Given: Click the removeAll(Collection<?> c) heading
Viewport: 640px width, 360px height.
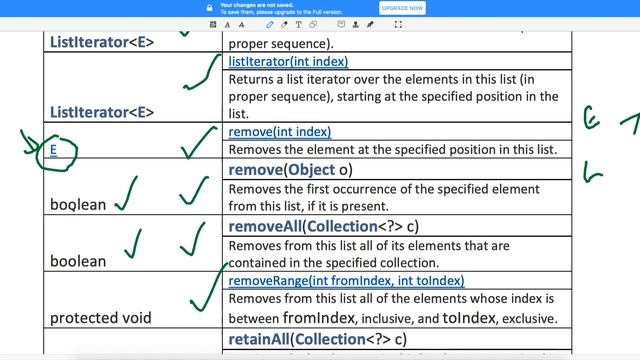Looking at the screenshot, I should (323, 227).
